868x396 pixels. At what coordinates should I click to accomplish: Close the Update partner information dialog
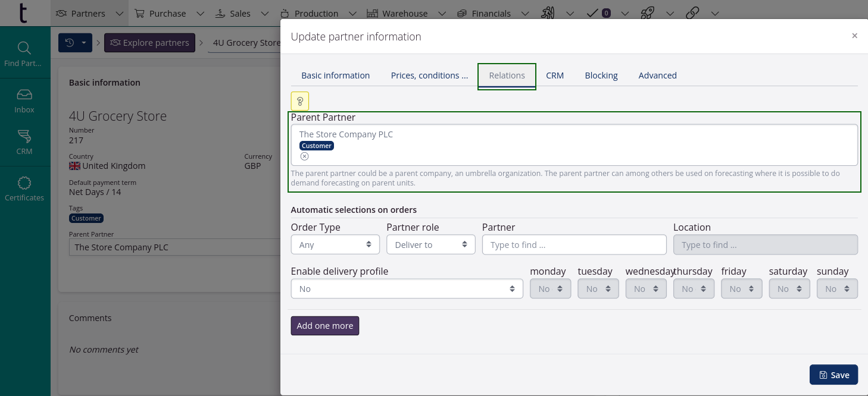click(854, 36)
